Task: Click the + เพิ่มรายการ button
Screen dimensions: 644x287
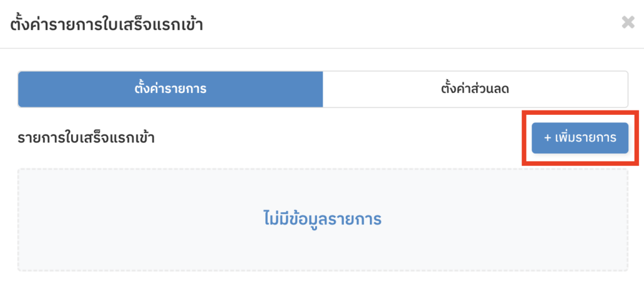Action: [x=580, y=138]
